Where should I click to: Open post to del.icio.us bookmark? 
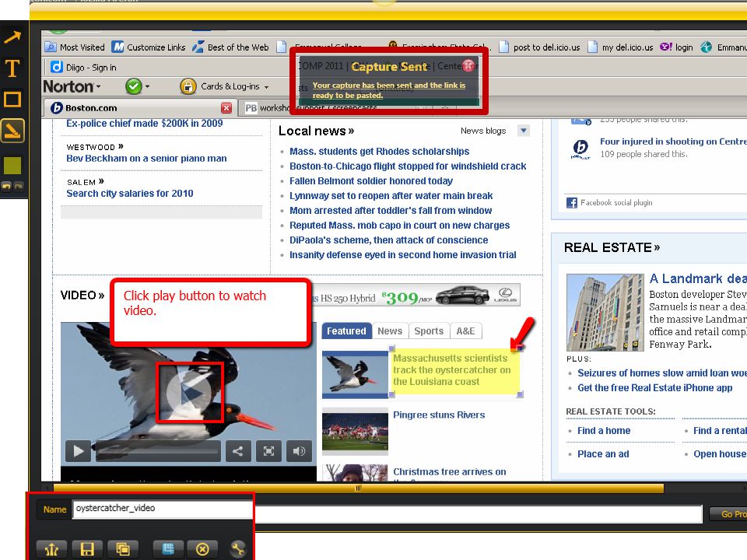[x=540, y=47]
